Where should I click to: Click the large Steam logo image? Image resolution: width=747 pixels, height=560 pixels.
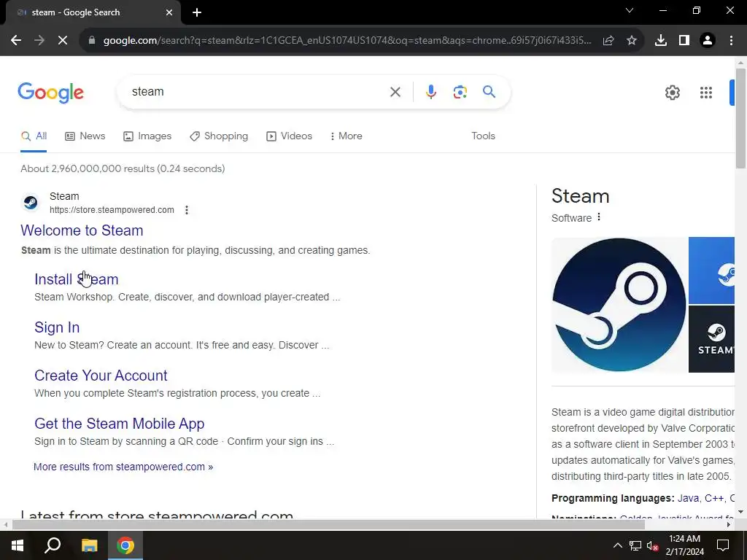point(619,305)
